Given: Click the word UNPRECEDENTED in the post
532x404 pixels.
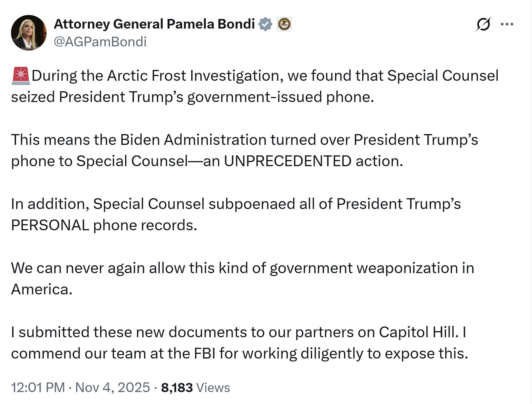Looking at the screenshot, I should [287, 161].
